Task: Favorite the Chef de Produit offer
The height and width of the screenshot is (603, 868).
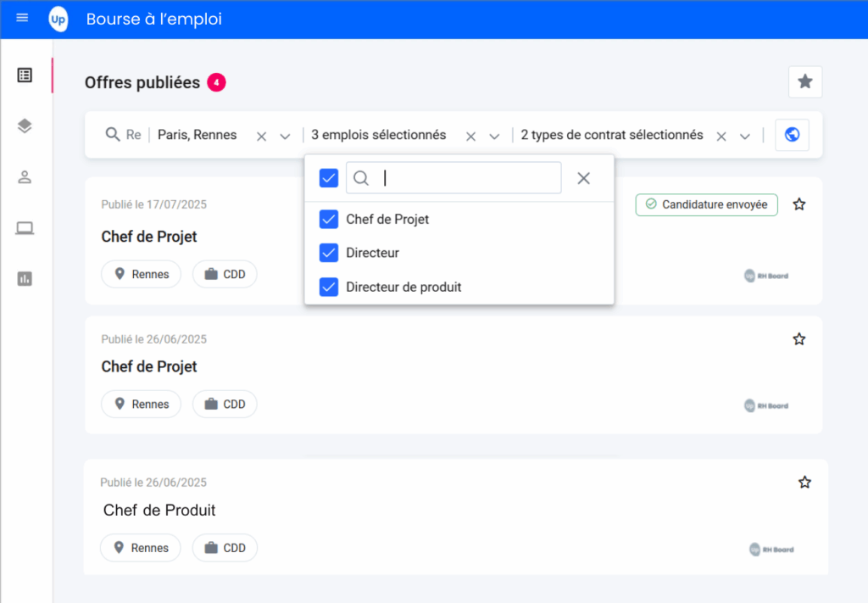Action: (x=804, y=483)
